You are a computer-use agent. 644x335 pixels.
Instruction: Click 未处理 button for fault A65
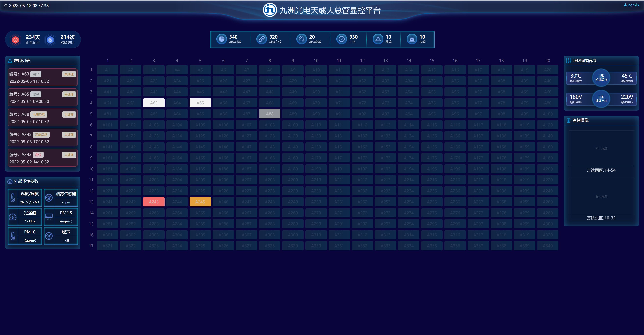[69, 94]
